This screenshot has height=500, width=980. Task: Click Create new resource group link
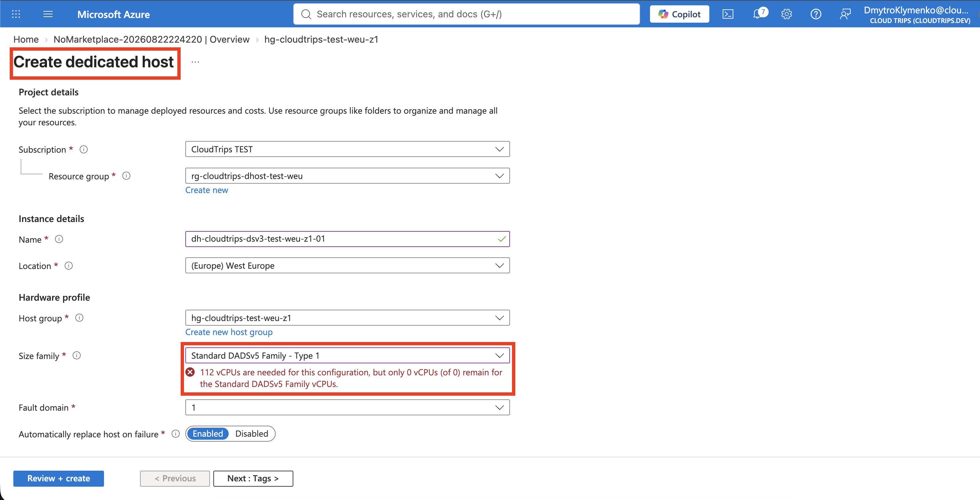click(207, 190)
